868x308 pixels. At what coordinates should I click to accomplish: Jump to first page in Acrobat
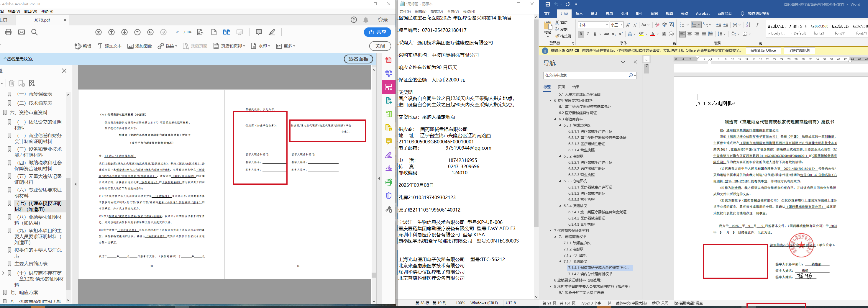click(99, 32)
